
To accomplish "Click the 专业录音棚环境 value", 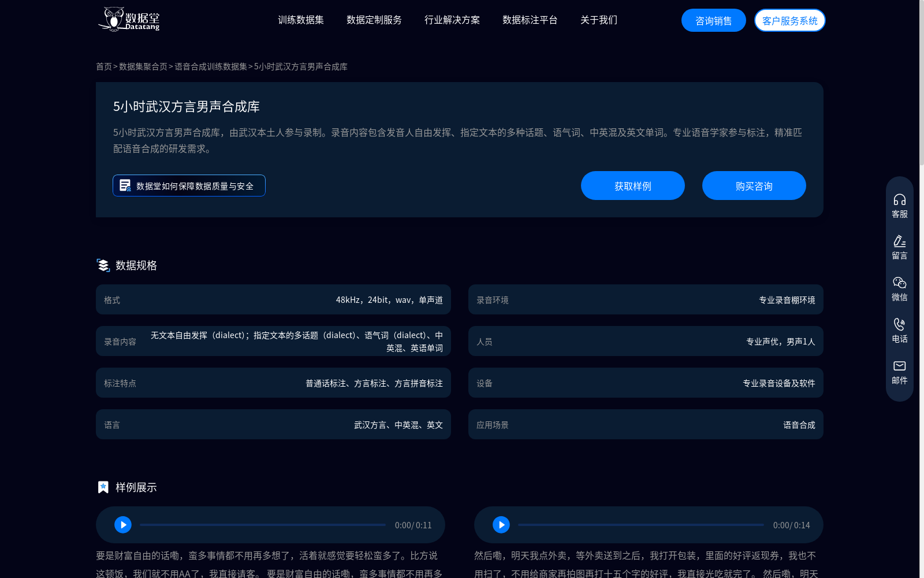I will click(x=787, y=300).
